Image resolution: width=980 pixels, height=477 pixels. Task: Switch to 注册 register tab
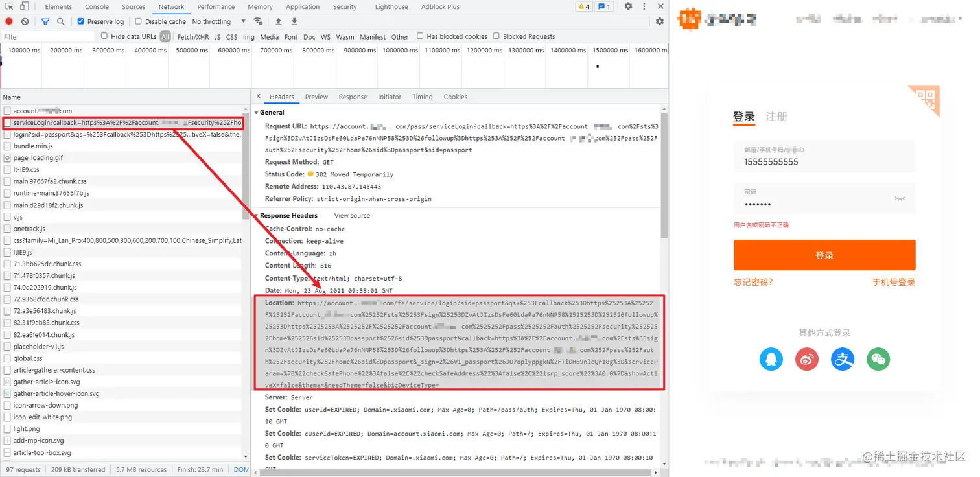point(776,117)
